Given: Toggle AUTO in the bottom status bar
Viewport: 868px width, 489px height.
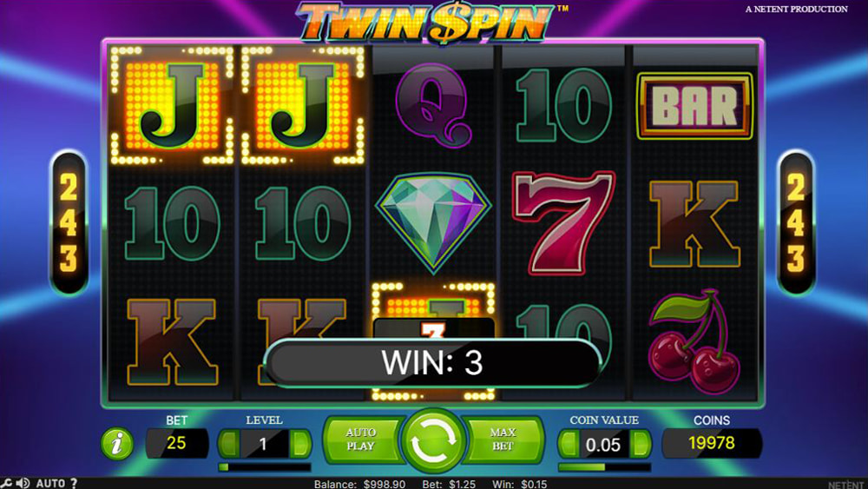Looking at the screenshot, I should pos(50,484).
